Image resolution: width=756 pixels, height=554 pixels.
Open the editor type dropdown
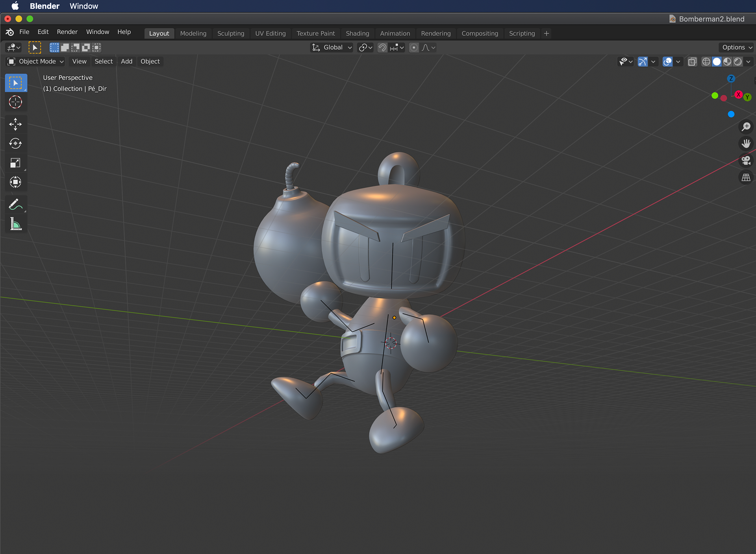13,48
